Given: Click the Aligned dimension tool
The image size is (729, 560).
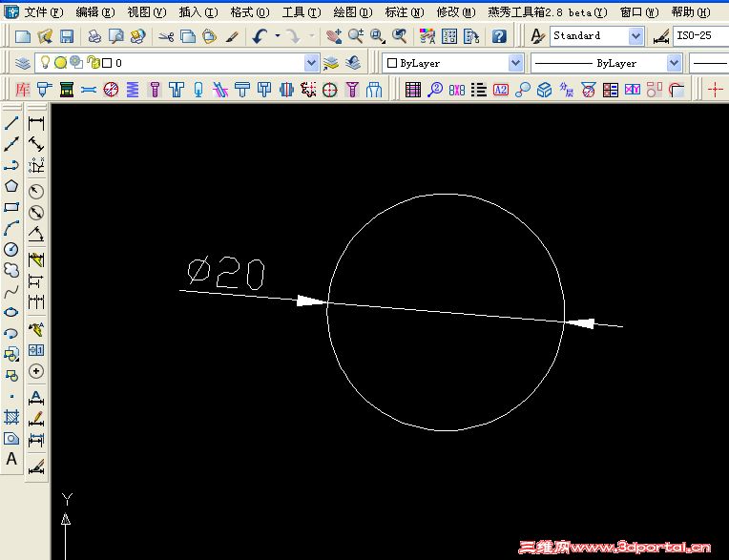Looking at the screenshot, I should pos(36,144).
